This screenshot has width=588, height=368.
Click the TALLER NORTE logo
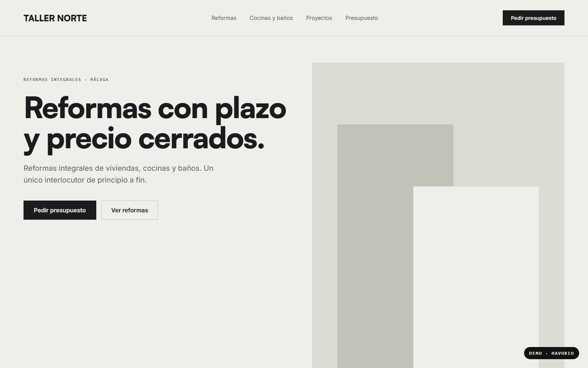click(55, 18)
